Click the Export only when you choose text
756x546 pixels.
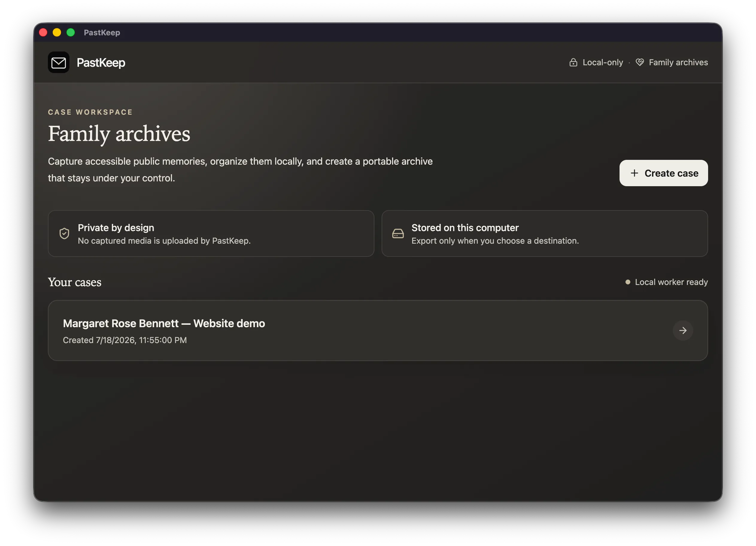point(495,241)
